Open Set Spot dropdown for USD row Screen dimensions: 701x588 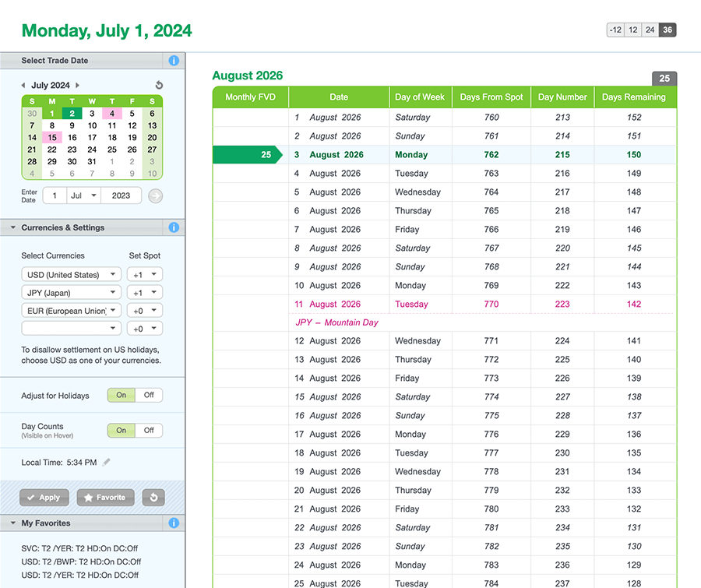(x=145, y=275)
